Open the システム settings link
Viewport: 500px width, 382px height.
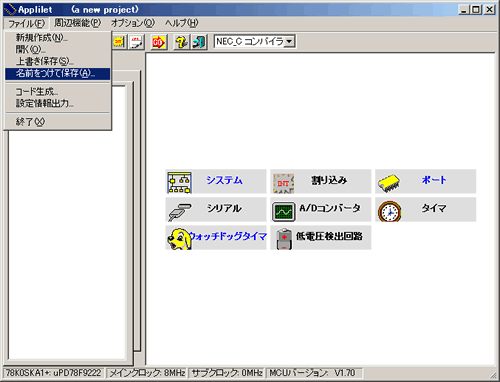tap(224, 180)
